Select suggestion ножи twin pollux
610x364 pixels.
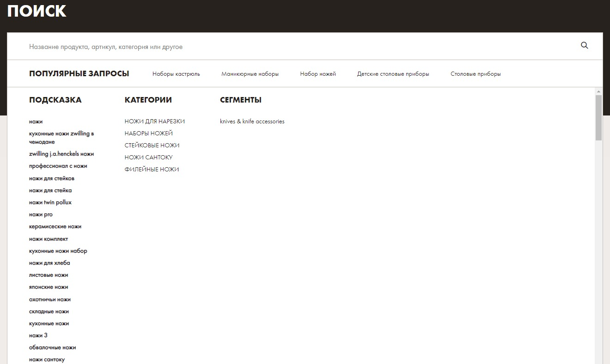click(50, 202)
